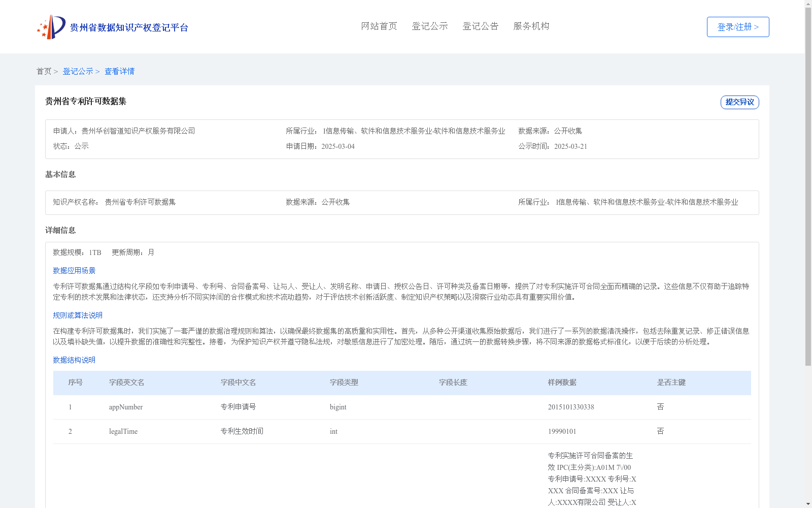The image size is (812, 508).
Task: Click the platform logo icon
Action: (51, 27)
